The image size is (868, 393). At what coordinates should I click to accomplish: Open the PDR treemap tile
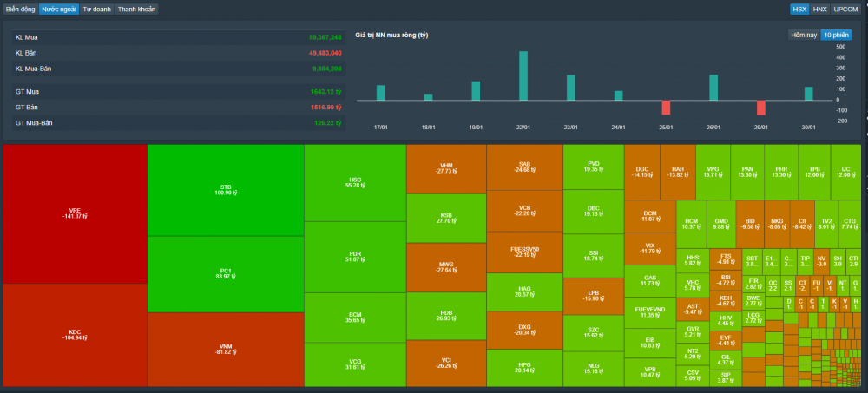[x=355, y=257]
